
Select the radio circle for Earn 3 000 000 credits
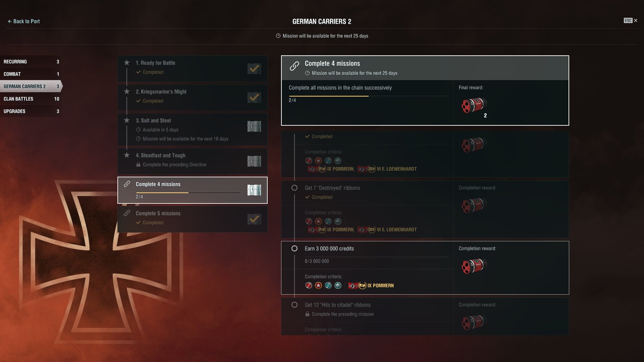294,248
